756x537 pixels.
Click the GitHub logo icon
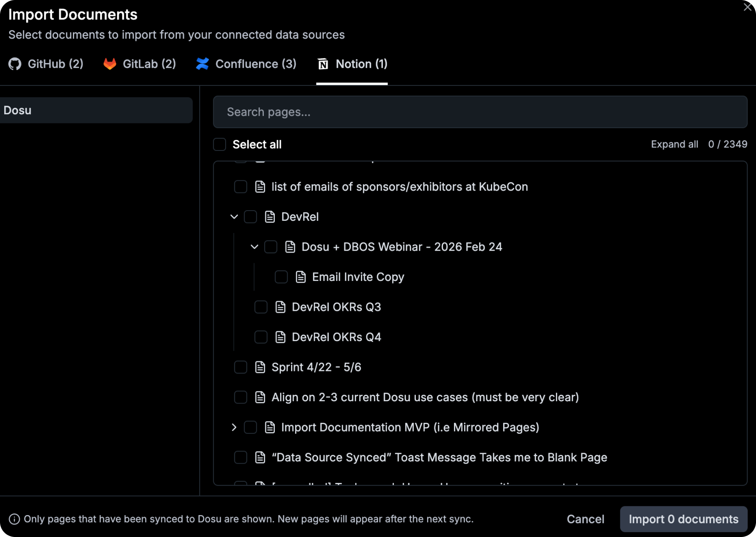(15, 64)
